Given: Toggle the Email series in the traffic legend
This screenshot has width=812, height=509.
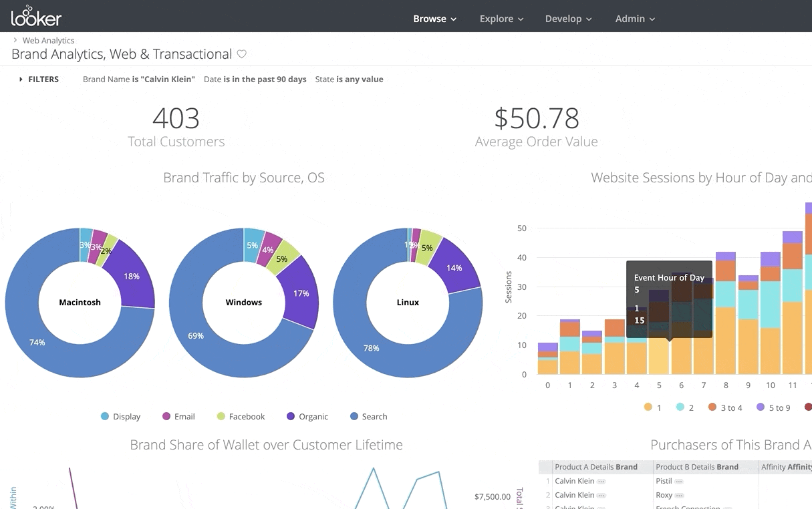Looking at the screenshot, I should coord(178,416).
